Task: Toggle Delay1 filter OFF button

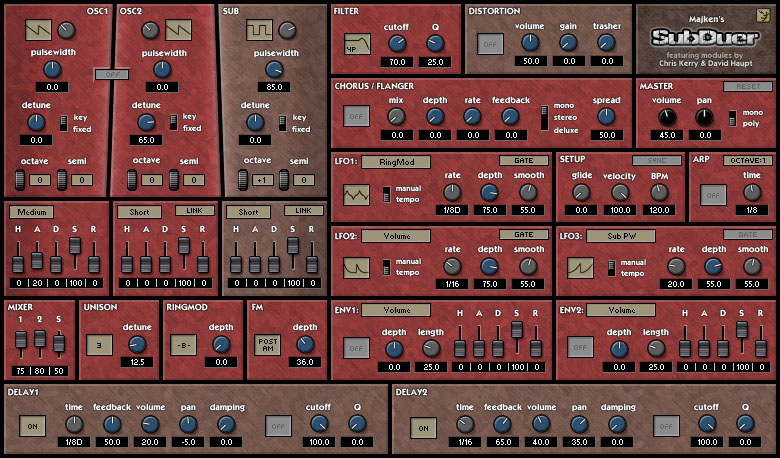Action: (x=278, y=426)
